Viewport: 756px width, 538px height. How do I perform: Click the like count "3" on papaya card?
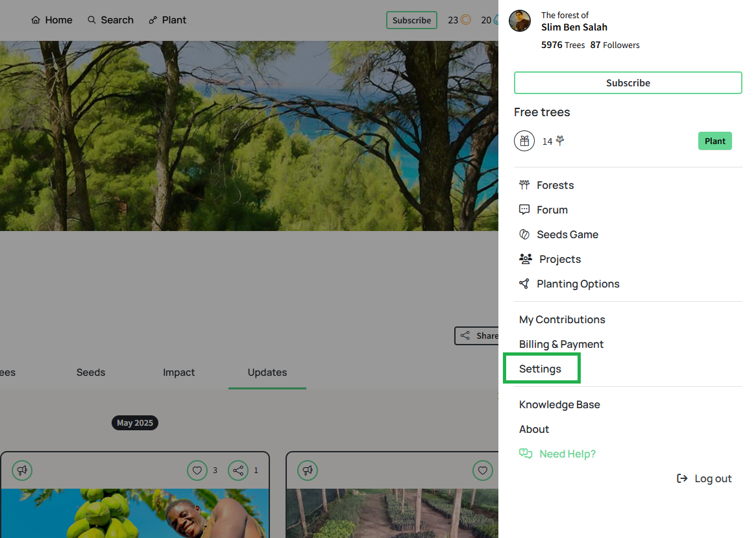215,470
